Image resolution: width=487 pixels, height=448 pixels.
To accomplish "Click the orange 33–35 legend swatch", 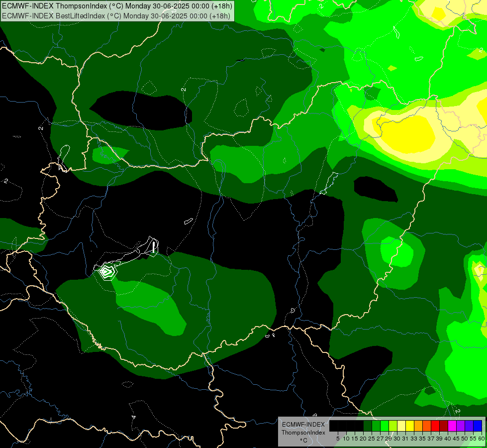I will tap(418, 426).
